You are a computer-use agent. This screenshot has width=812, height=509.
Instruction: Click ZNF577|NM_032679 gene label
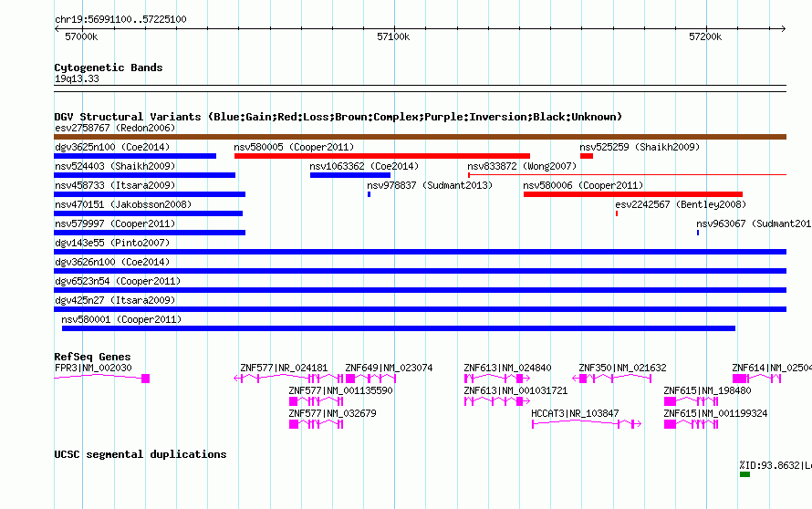pos(332,414)
